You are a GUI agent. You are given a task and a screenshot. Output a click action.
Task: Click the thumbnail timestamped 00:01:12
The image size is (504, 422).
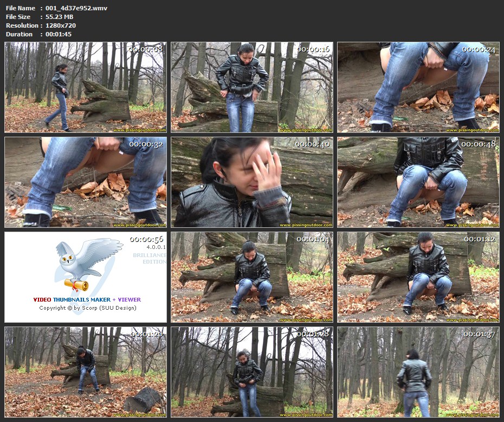[x=418, y=277]
